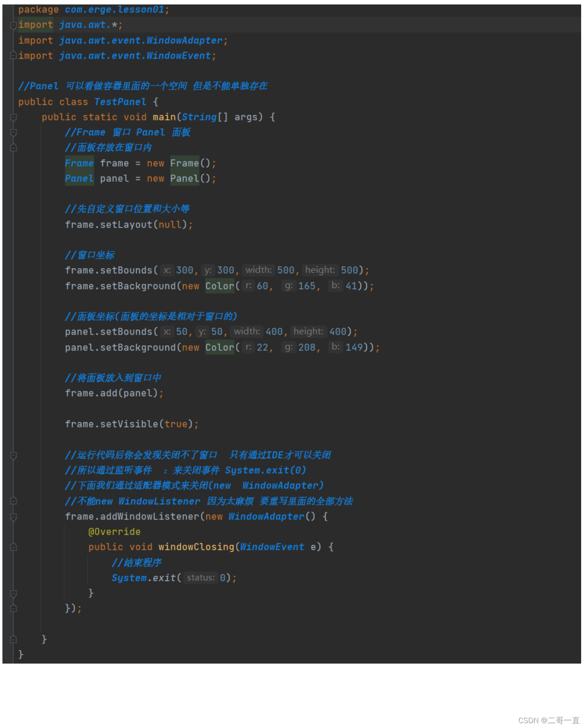
Task: Click fold end marker at '//面板存放在窗口内'
Action: click(x=13, y=147)
